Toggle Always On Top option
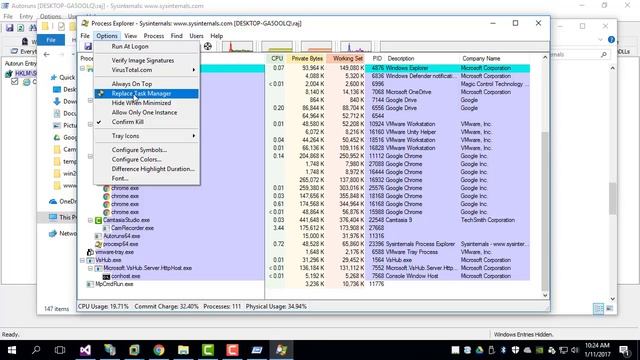The width and height of the screenshot is (640, 360). [x=132, y=84]
